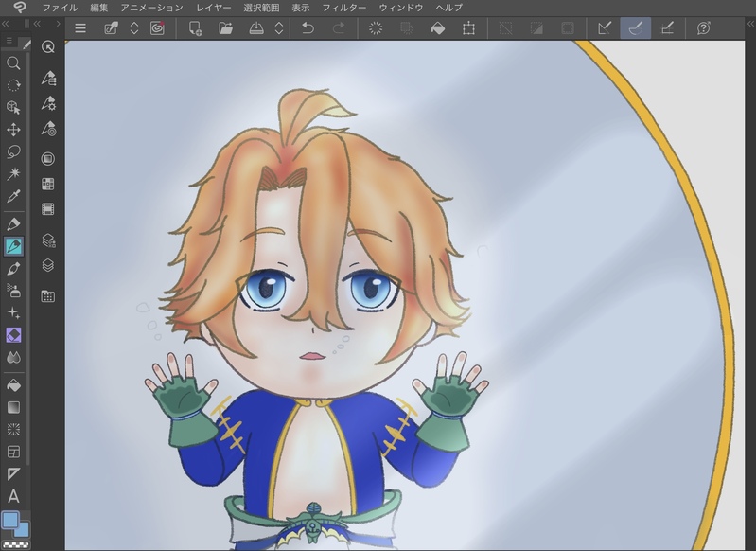The height and width of the screenshot is (551, 756).
Task: Click the single right chevron above palettes
Action: coord(59,23)
